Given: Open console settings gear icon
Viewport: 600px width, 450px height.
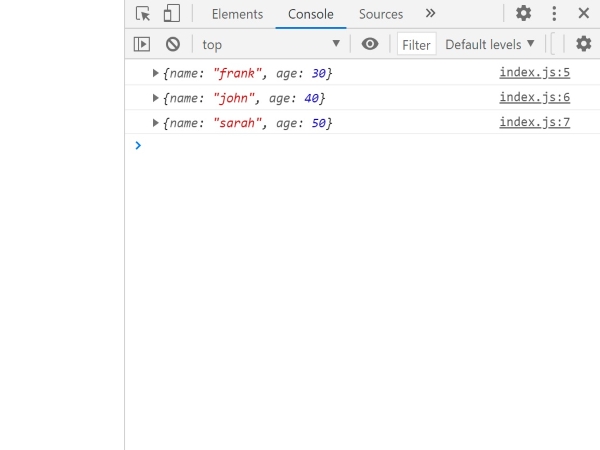Looking at the screenshot, I should tap(584, 44).
